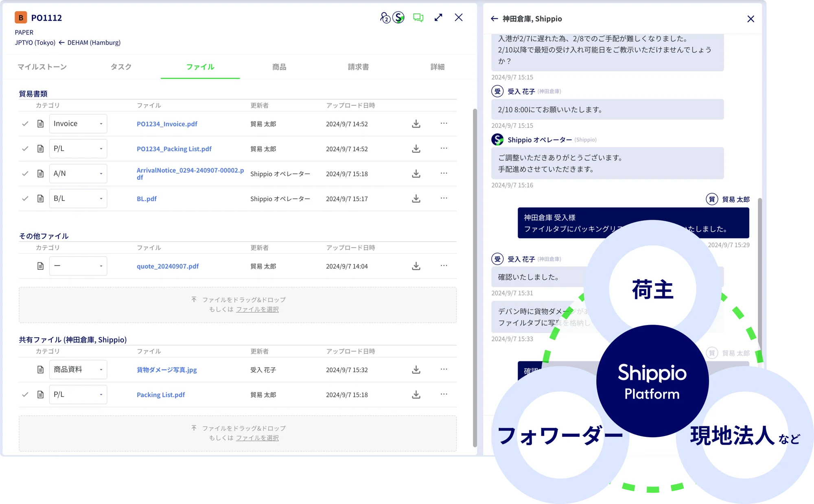Click ファイルを選択 in the upload area

[257, 309]
